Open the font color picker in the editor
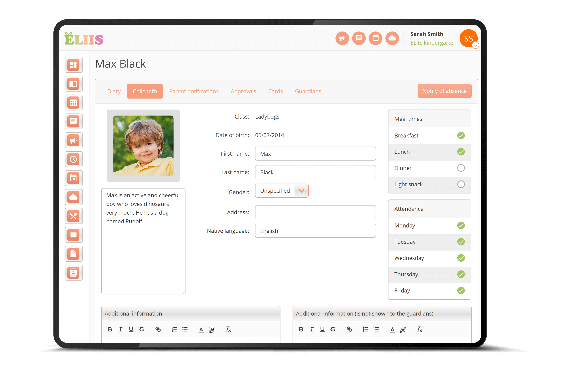 [x=201, y=329]
